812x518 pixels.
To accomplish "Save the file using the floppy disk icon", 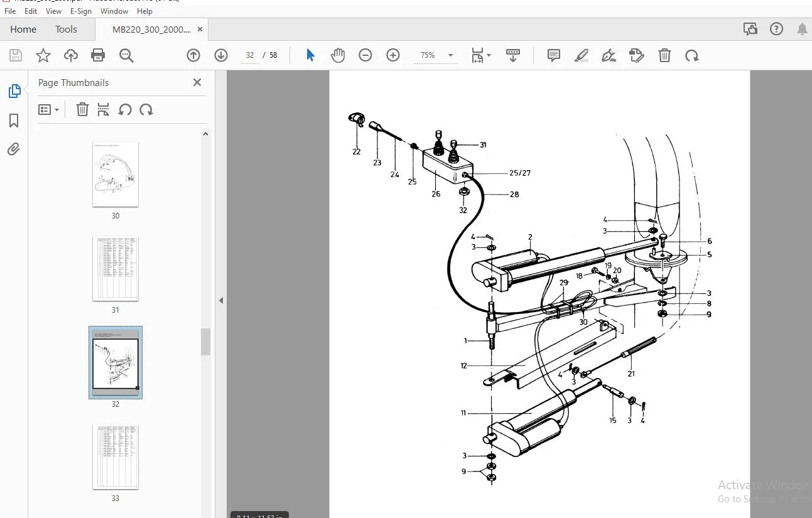I will pyautogui.click(x=16, y=55).
